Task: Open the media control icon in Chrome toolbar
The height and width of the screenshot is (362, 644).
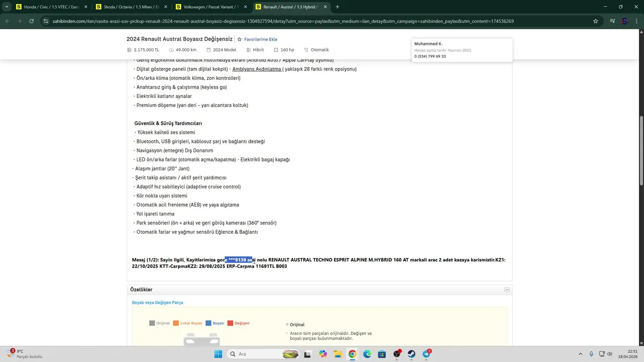Action: pos(612,21)
